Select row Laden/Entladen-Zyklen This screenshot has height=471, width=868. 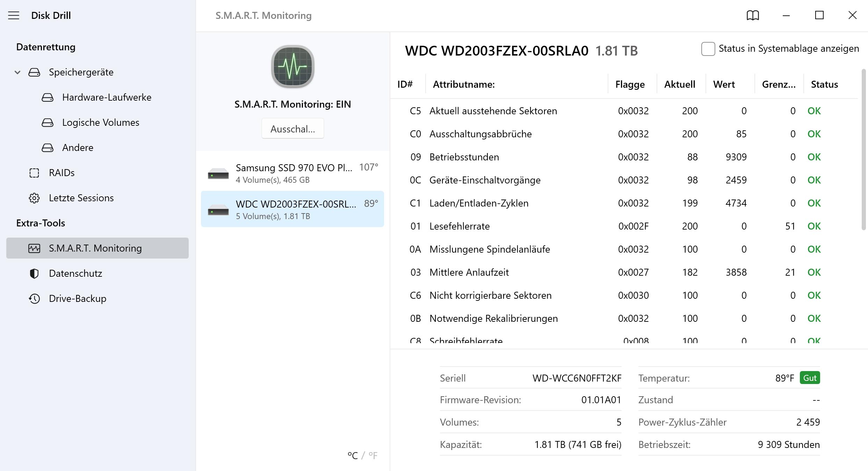624,203
